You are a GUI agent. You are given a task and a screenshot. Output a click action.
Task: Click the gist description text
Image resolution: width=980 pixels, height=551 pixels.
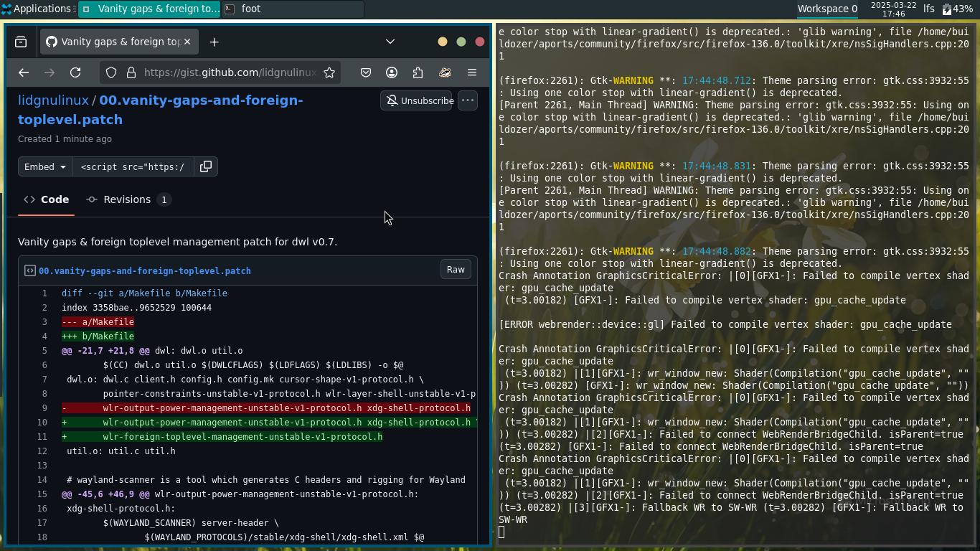[x=177, y=242]
